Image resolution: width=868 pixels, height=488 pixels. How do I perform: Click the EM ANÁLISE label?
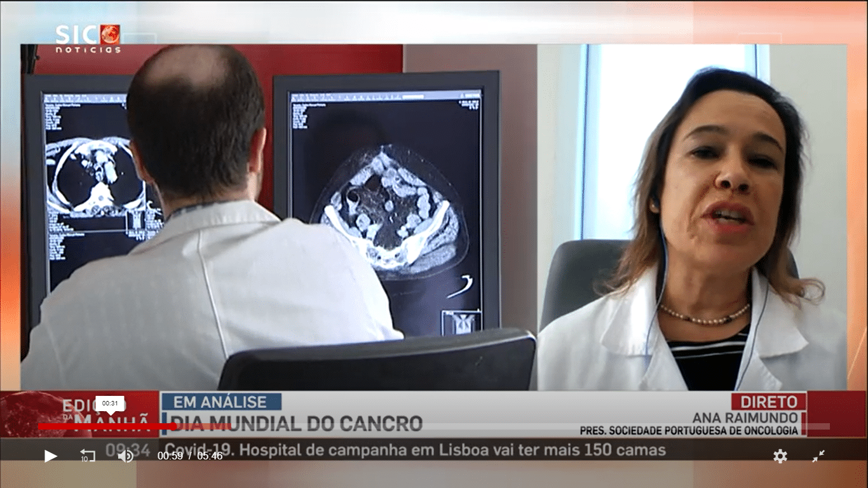(x=220, y=402)
